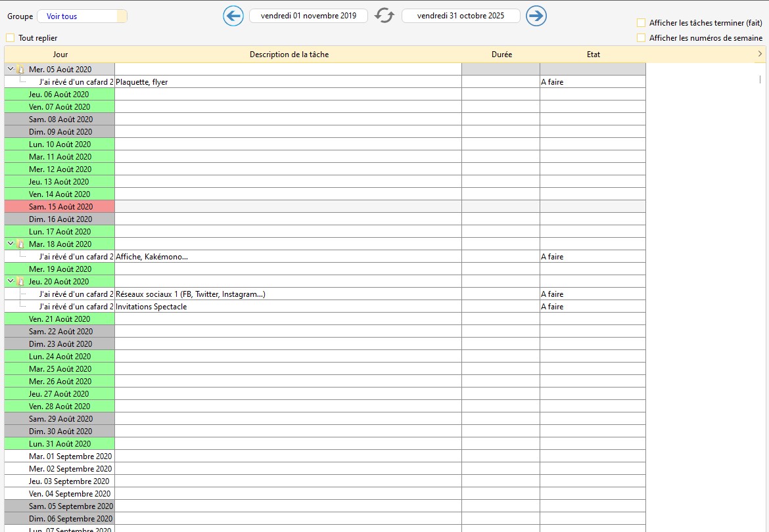Collapse the Jeu. 20 Août 2020 node
The width and height of the screenshot is (769, 532).
[x=11, y=281]
